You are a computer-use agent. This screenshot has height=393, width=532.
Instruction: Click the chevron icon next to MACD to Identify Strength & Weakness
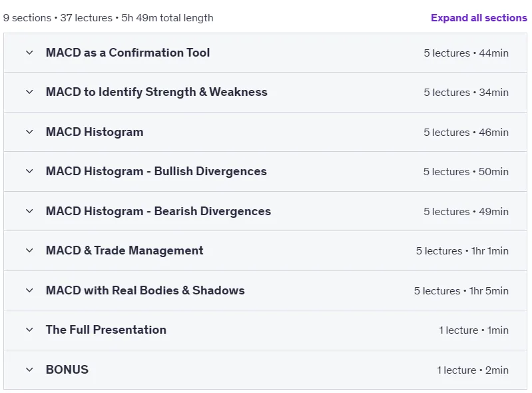pos(29,92)
